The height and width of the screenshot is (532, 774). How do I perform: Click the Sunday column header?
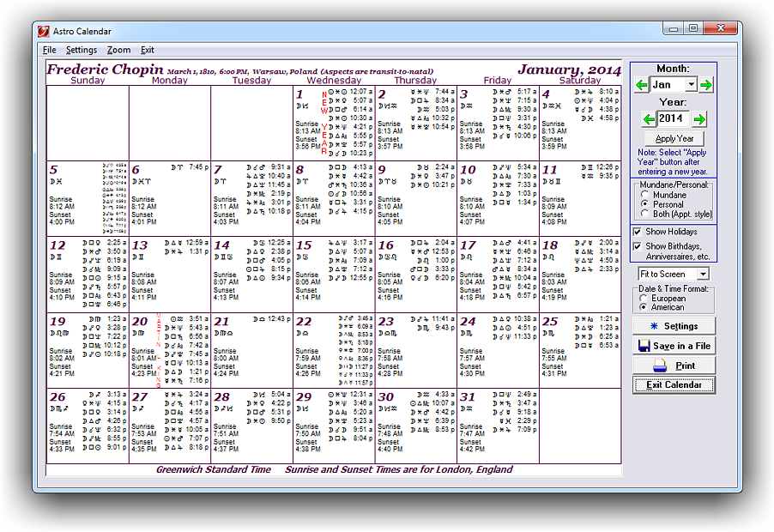coord(88,81)
